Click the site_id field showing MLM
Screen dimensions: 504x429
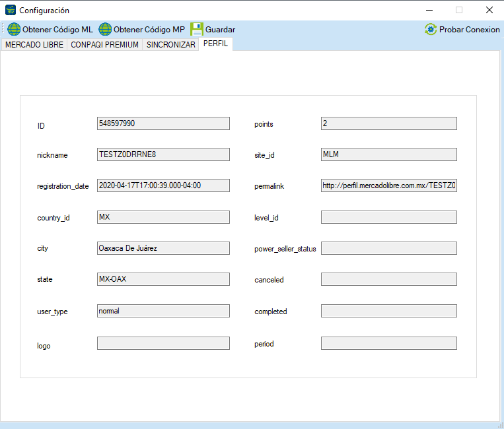tap(389, 154)
